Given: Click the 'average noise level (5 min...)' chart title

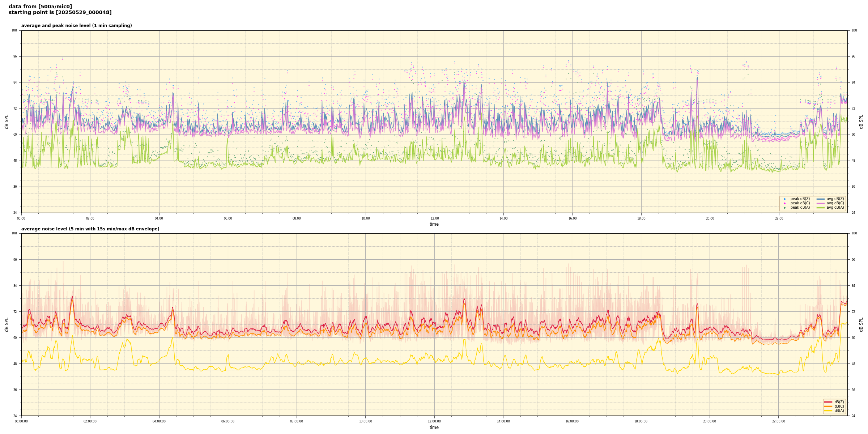Looking at the screenshot, I should 90,229.
